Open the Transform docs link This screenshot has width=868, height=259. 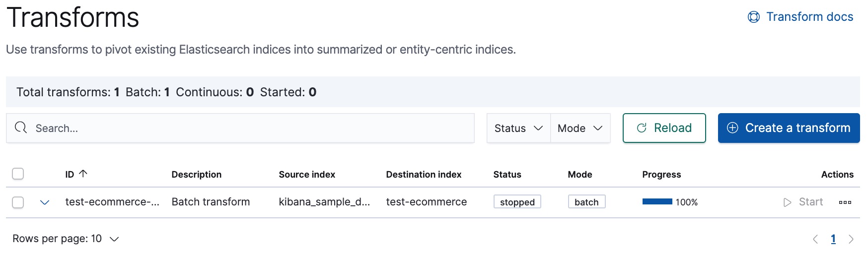click(809, 17)
